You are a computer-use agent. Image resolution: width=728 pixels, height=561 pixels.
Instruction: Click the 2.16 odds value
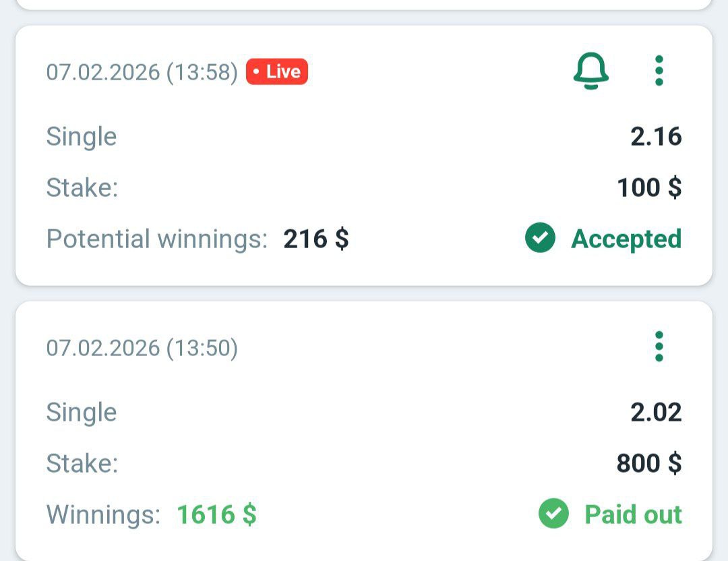[x=656, y=137]
